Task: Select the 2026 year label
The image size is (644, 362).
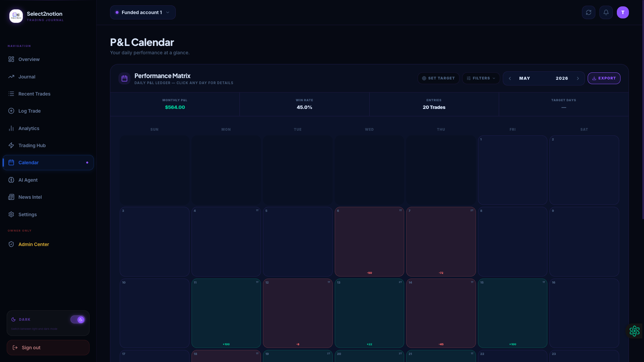Action: click(x=562, y=78)
